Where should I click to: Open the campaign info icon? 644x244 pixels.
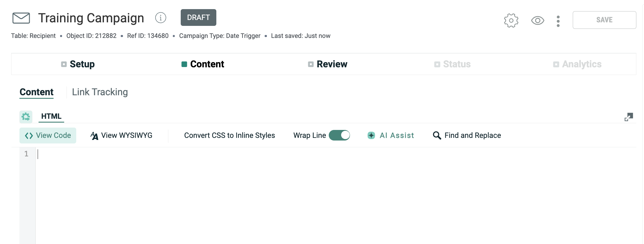click(161, 18)
